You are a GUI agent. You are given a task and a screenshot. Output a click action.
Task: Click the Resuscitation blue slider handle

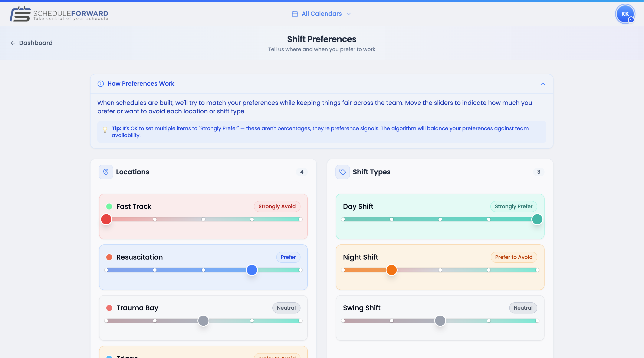(x=252, y=270)
